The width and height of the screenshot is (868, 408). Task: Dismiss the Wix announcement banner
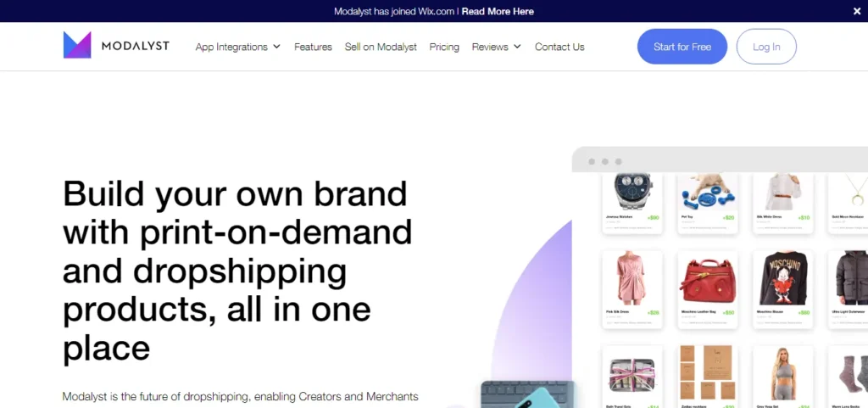(x=857, y=11)
